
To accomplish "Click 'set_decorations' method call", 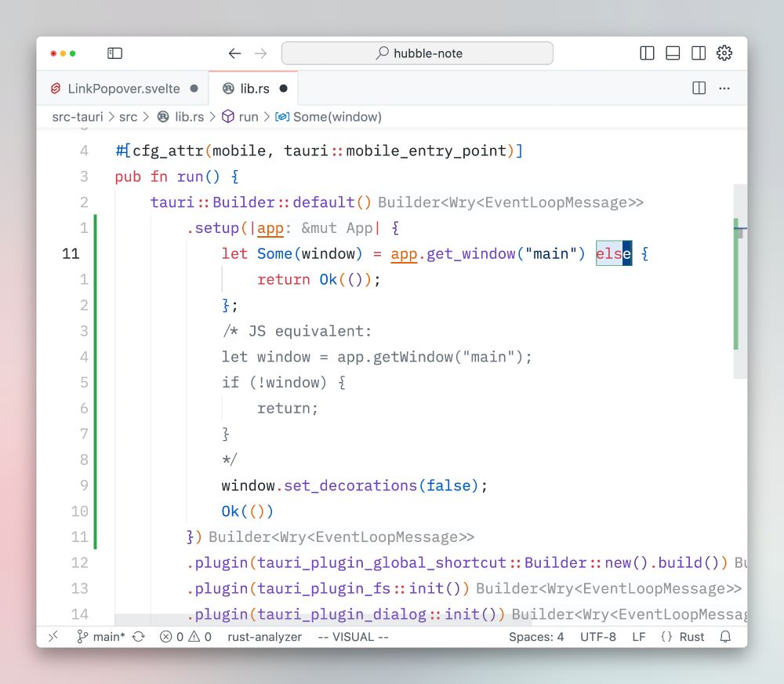I will click(350, 486).
